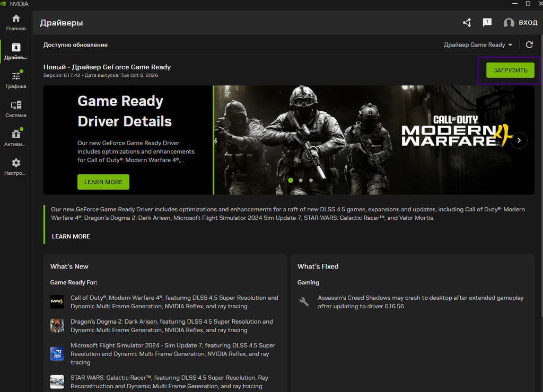The height and width of the screenshot is (392, 543).
Task: Open the feedback icon in the header
Action: [x=487, y=23]
